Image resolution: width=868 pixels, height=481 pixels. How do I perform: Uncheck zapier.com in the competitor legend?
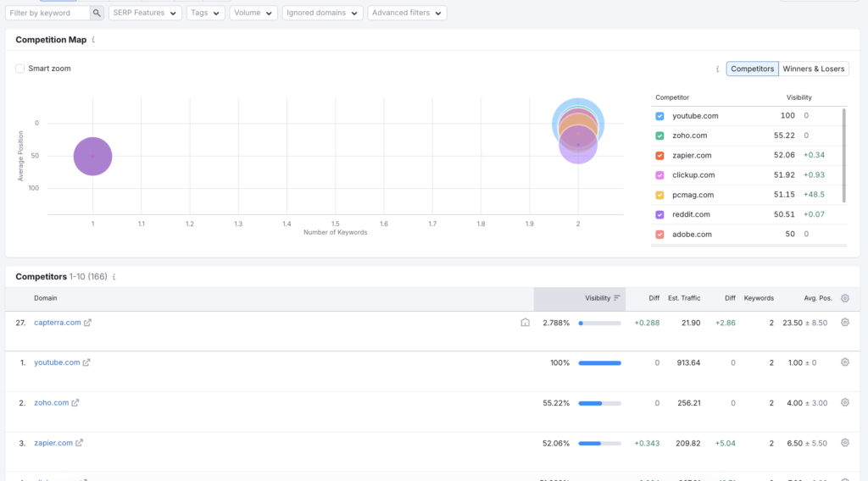click(659, 155)
